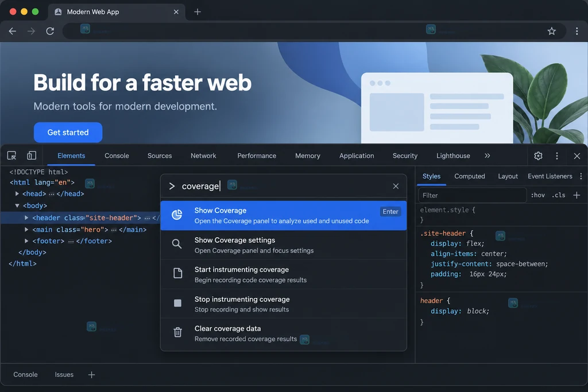Image resolution: width=588 pixels, height=392 pixels.
Task: Expand the main hero node
Action: [26, 230]
